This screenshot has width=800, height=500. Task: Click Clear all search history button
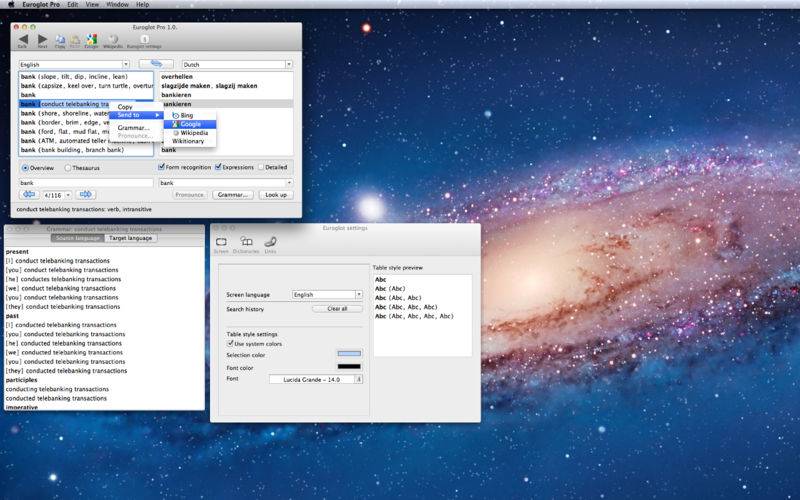337,309
